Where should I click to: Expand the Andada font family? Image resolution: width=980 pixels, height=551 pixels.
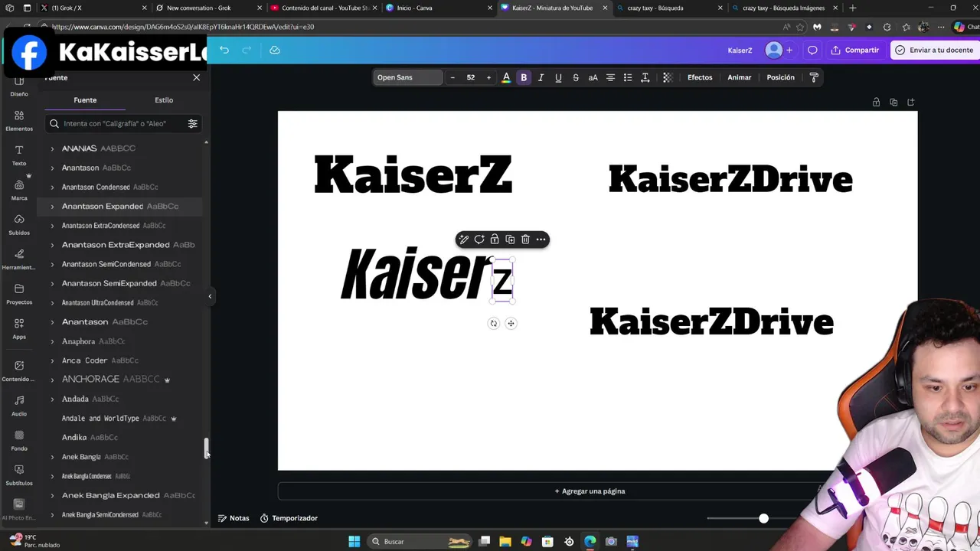[x=53, y=399]
